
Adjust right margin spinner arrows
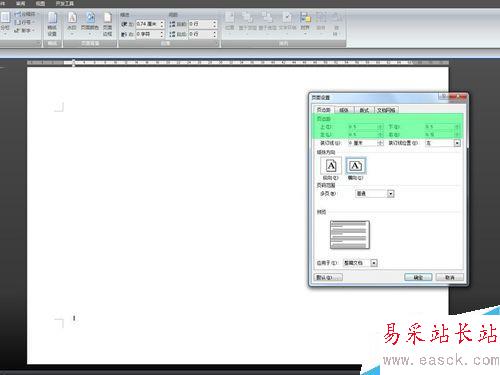[458, 135]
